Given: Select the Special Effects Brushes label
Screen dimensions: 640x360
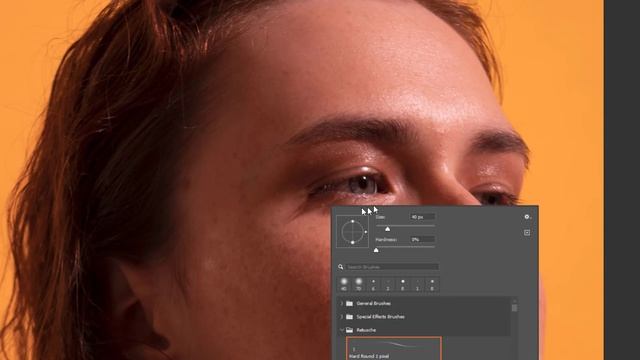Looking at the screenshot, I should pyautogui.click(x=380, y=317).
